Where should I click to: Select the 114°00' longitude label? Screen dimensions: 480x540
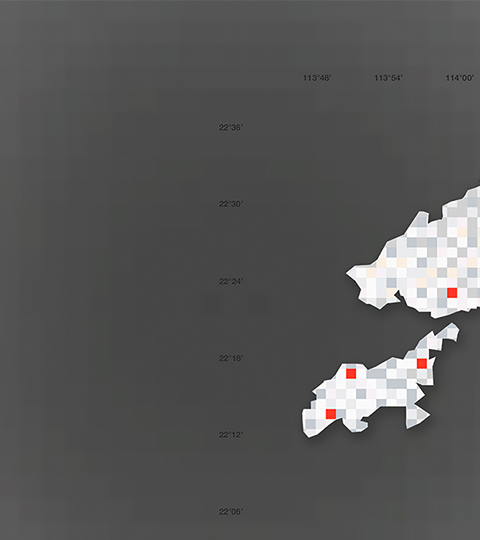(x=460, y=78)
